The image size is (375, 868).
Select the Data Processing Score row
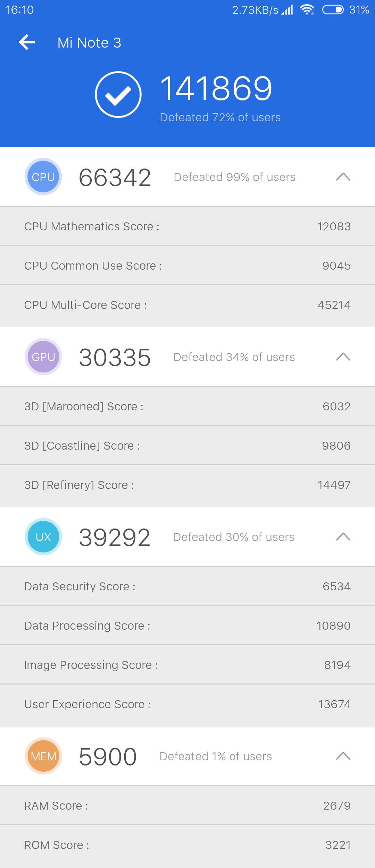[x=187, y=625]
